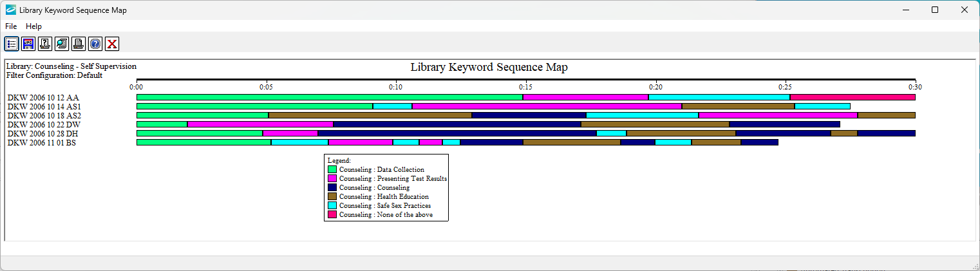This screenshot has height=271, width=980.
Task: Click the blue question mark help icon
Action: [95, 44]
